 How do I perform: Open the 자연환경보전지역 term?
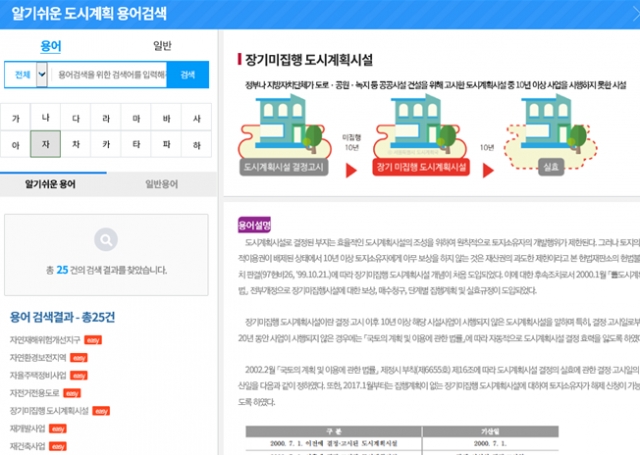coord(38,357)
